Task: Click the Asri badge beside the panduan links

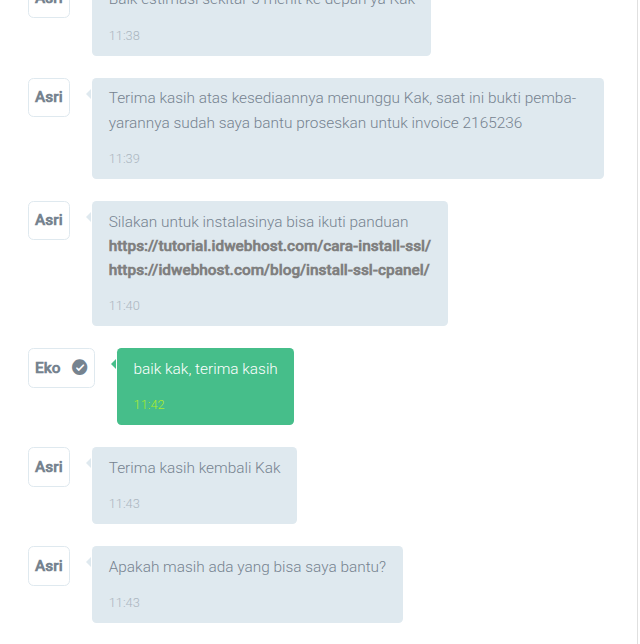Action: pos(49,220)
